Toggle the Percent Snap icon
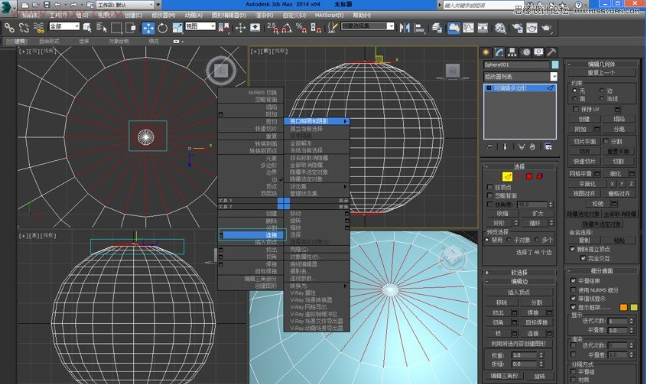Viewport: 646px width, 384px height. click(x=302, y=28)
